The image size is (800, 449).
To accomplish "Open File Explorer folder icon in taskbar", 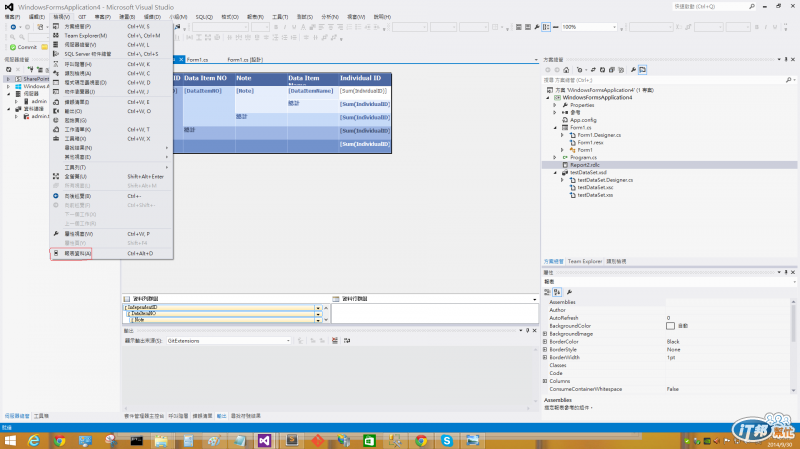I will (161, 440).
